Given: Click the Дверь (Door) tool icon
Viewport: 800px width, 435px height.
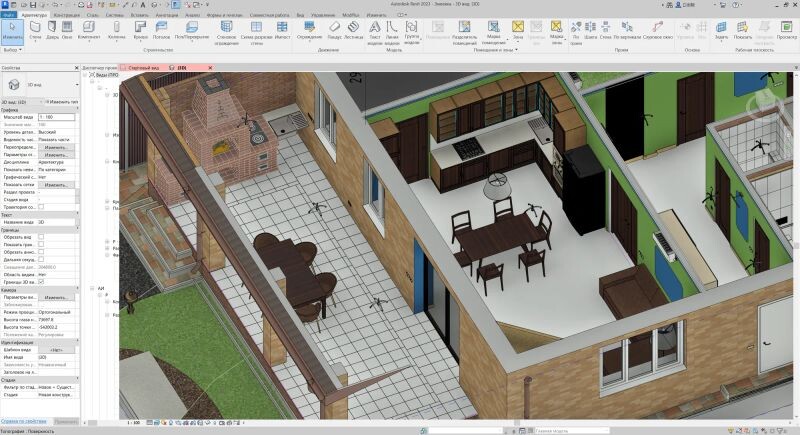Looking at the screenshot, I should [52, 29].
